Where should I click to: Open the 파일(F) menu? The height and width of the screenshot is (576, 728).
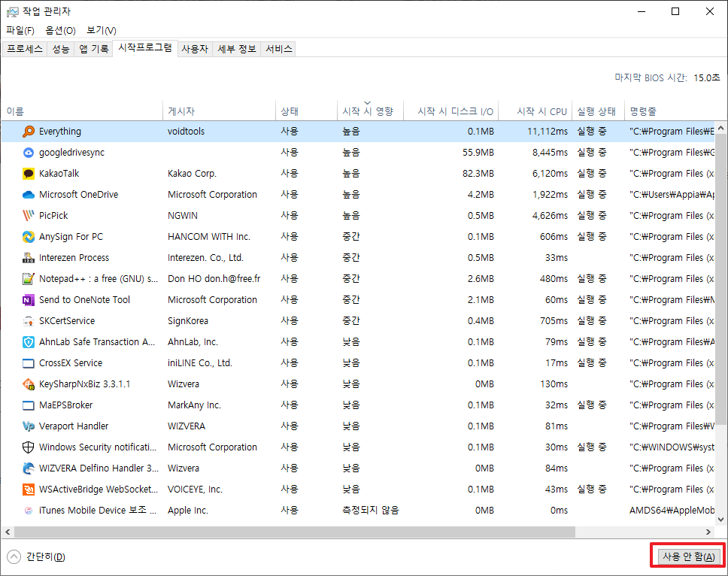(x=20, y=31)
